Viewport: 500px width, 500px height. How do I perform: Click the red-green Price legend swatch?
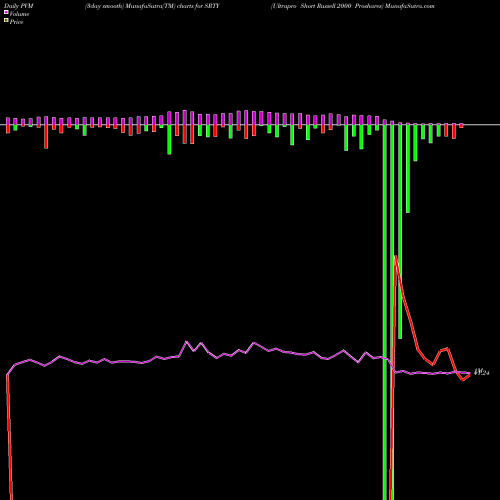6,21
